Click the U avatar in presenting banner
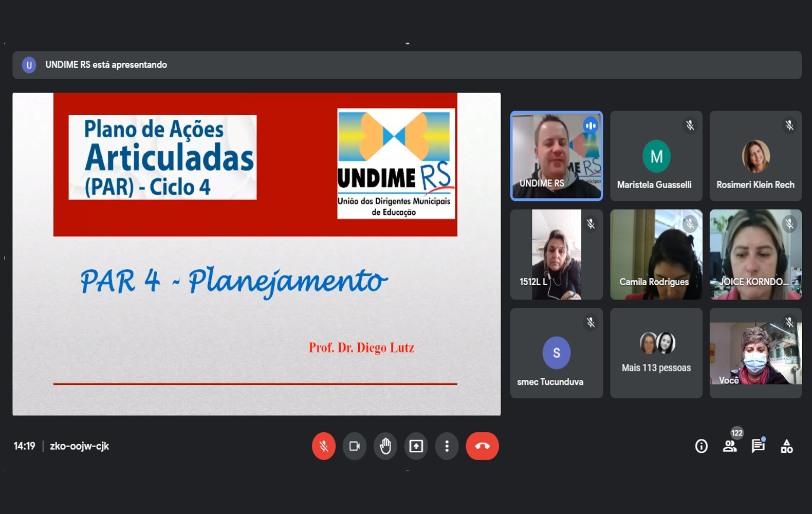Screen dimensions: 812x514 click(29, 65)
